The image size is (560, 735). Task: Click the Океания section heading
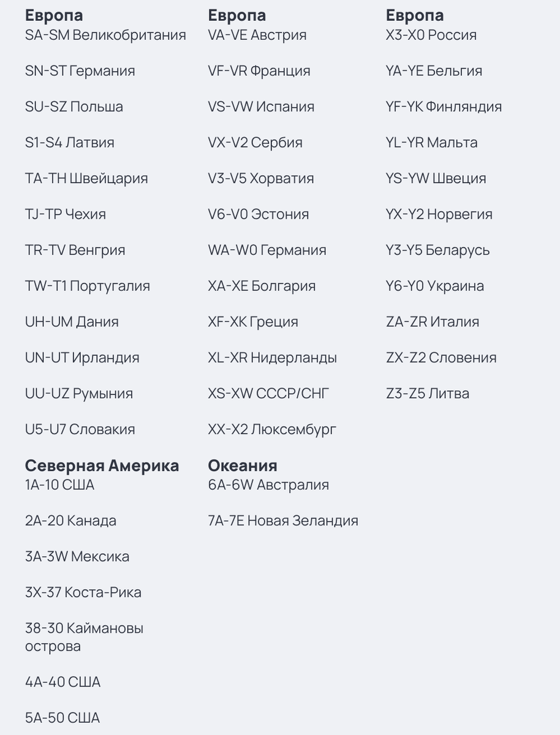[243, 466]
